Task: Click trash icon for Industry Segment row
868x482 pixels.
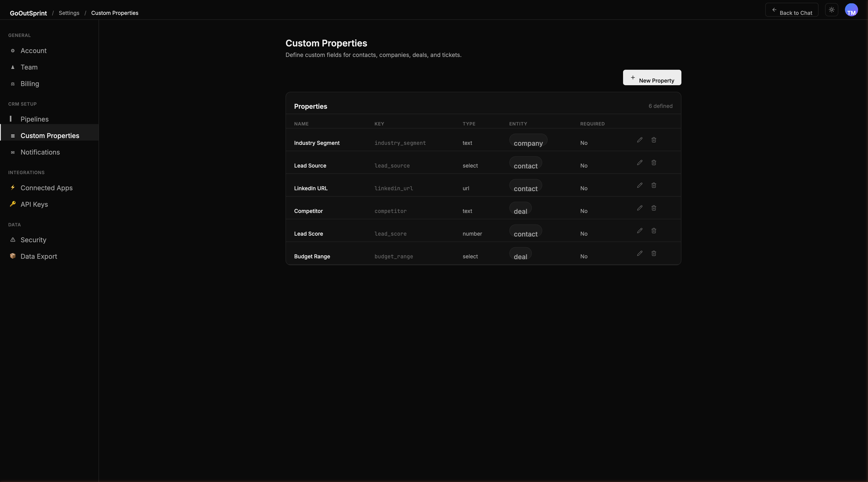Action: point(654,140)
